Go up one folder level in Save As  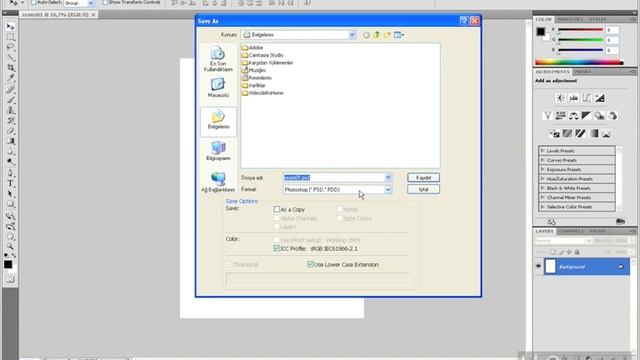click(376, 35)
